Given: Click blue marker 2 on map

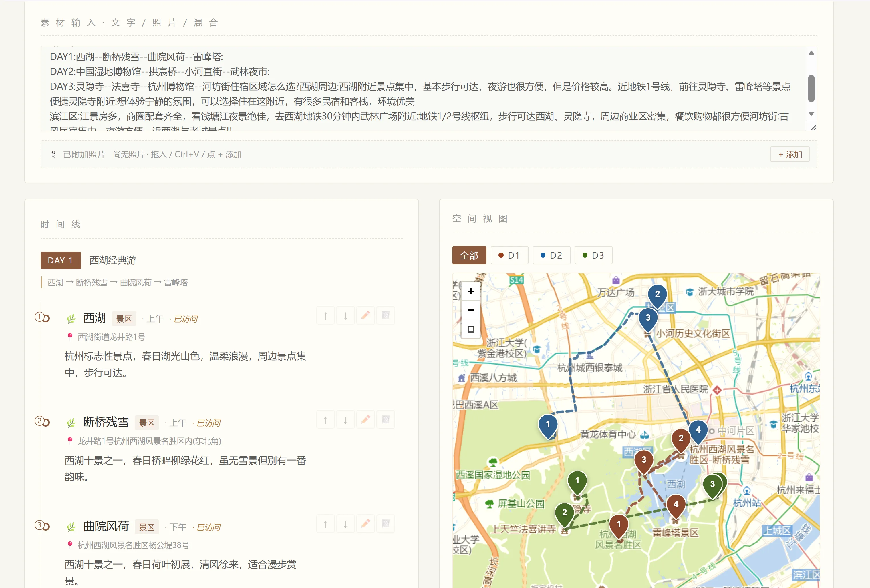Looking at the screenshot, I should [x=657, y=295].
